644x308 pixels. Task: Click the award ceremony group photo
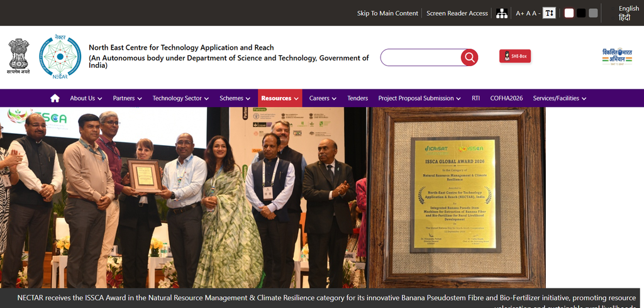coord(184,198)
